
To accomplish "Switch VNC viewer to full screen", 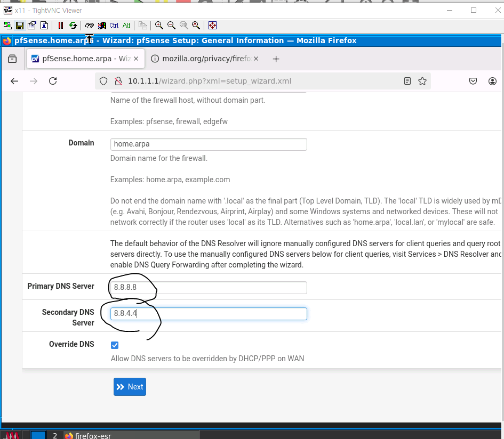I will pos(212,26).
